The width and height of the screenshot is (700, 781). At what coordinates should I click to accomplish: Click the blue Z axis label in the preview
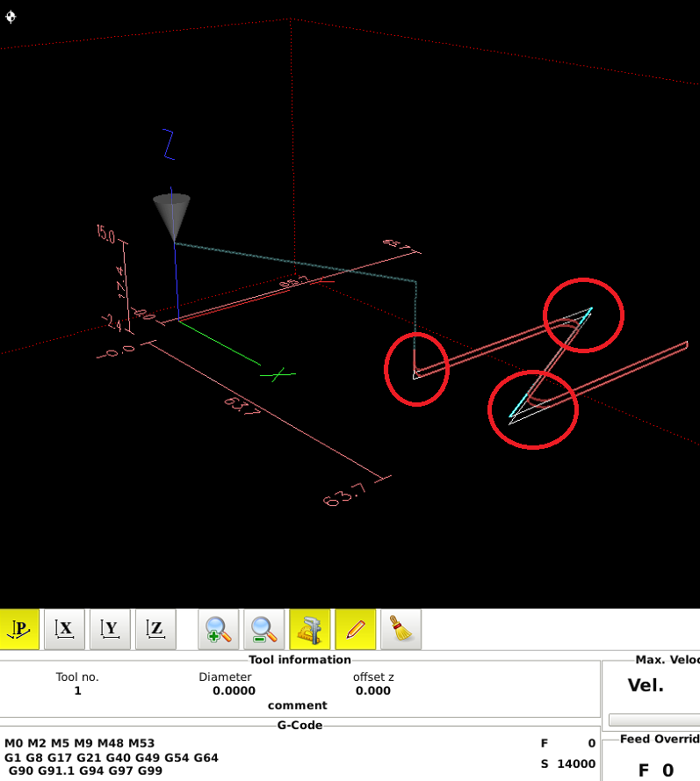click(x=169, y=144)
